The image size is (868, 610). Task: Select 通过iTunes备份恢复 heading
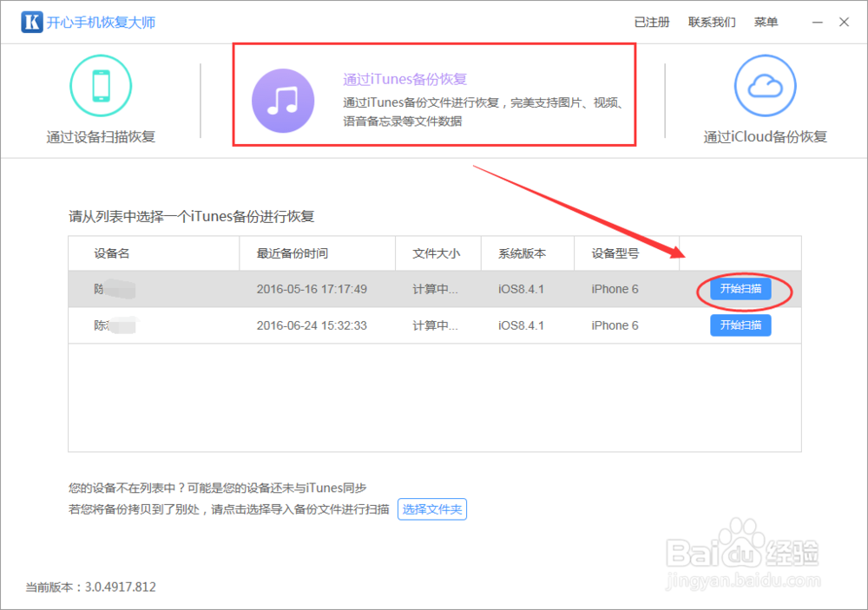click(x=404, y=79)
